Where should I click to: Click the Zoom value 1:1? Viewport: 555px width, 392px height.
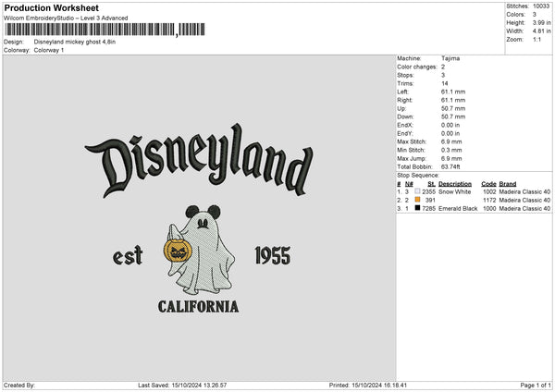tap(536, 40)
